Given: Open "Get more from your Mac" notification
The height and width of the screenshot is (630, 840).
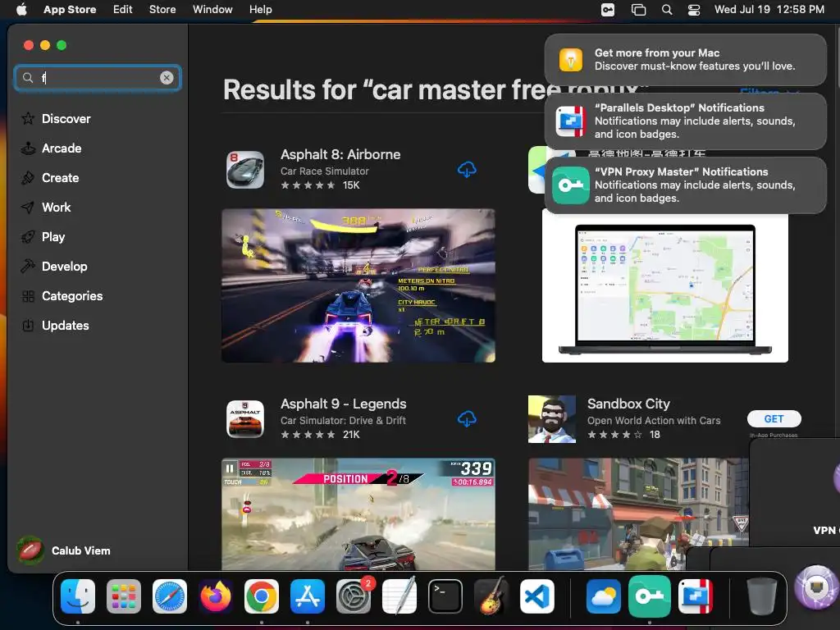Looking at the screenshot, I should coord(685,59).
